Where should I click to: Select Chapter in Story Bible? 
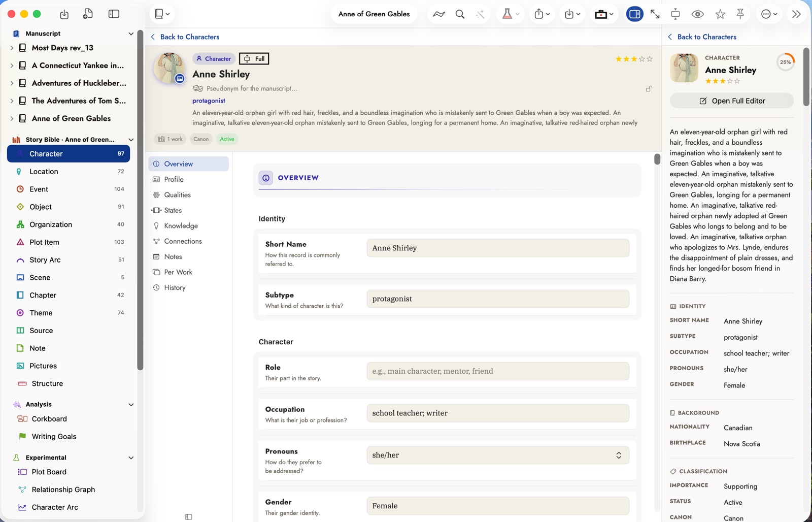pyautogui.click(x=69, y=295)
